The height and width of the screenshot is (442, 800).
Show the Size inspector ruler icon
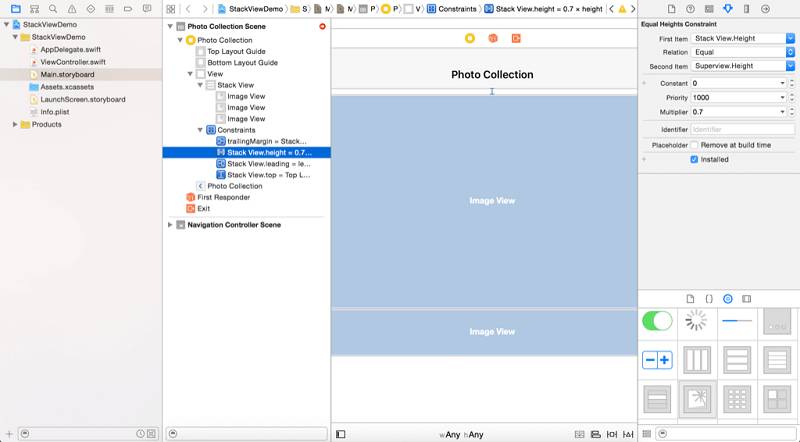click(x=746, y=9)
